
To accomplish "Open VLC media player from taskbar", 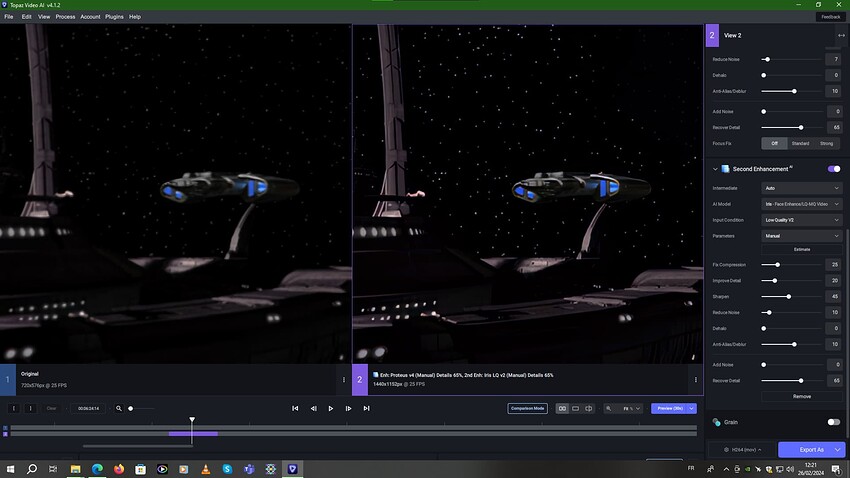I will [205, 469].
